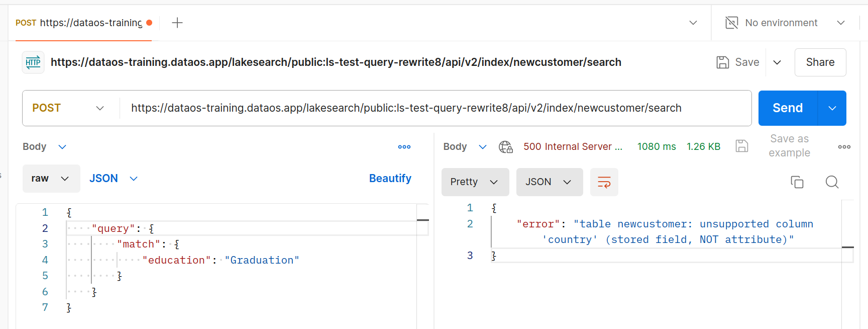
Task: Click the "education" key in request body
Action: tap(177, 260)
